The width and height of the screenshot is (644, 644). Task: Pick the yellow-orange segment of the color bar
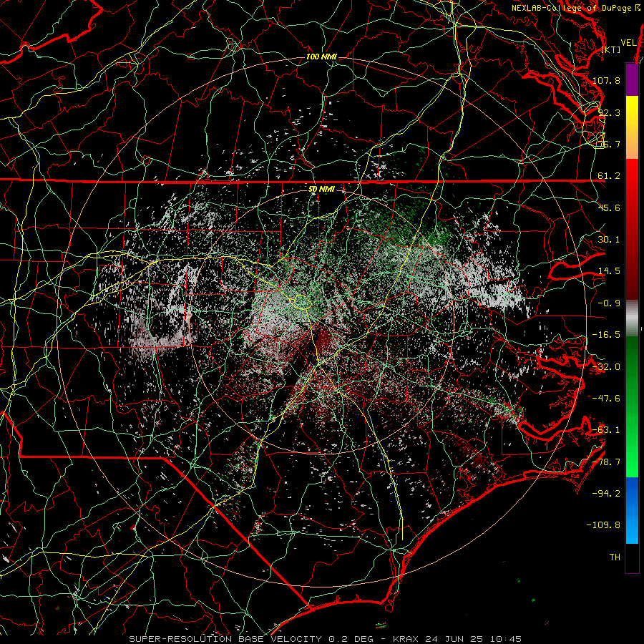click(x=632, y=127)
